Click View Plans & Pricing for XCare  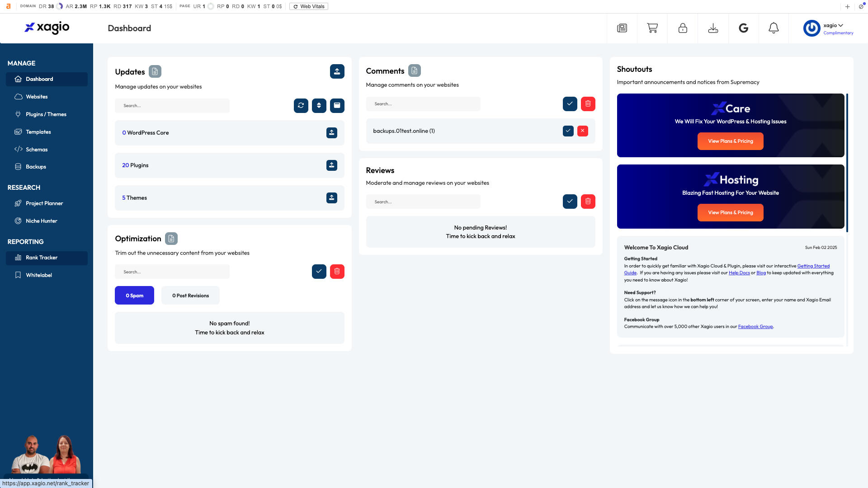[x=730, y=141]
